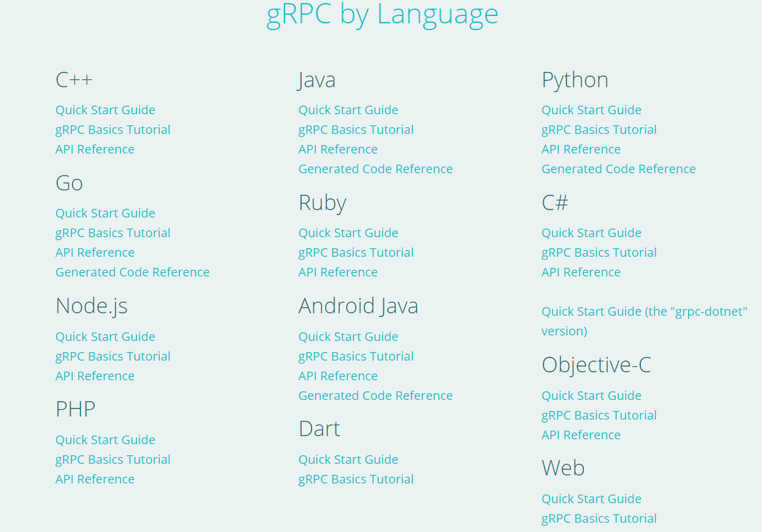Click the Ruby section heading
762x532 pixels.
click(322, 203)
